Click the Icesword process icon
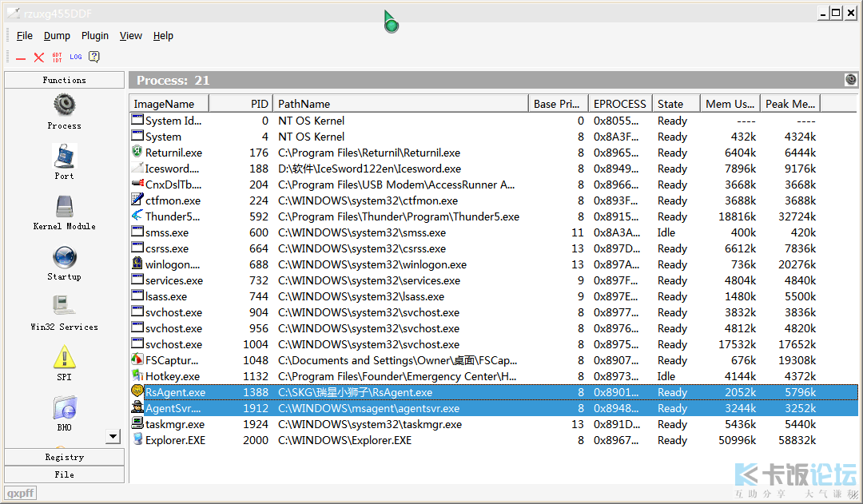Screen dimensions: 863x504 137,167
